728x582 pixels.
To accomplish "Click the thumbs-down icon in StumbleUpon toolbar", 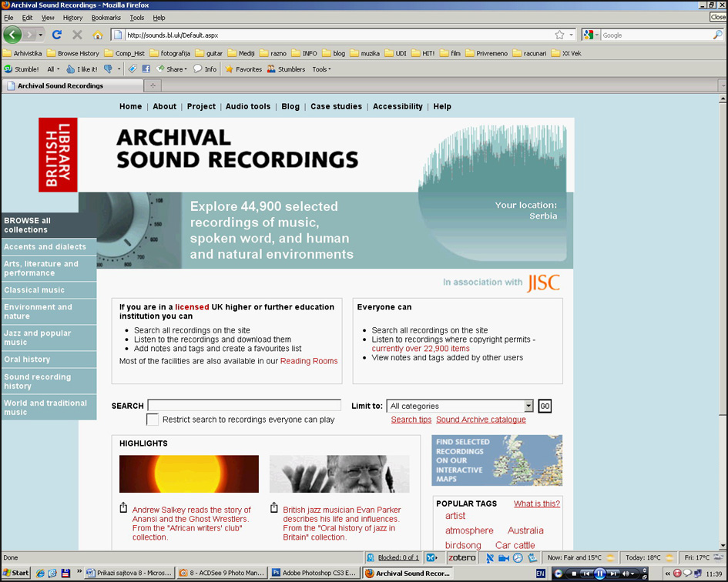I will tap(108, 69).
